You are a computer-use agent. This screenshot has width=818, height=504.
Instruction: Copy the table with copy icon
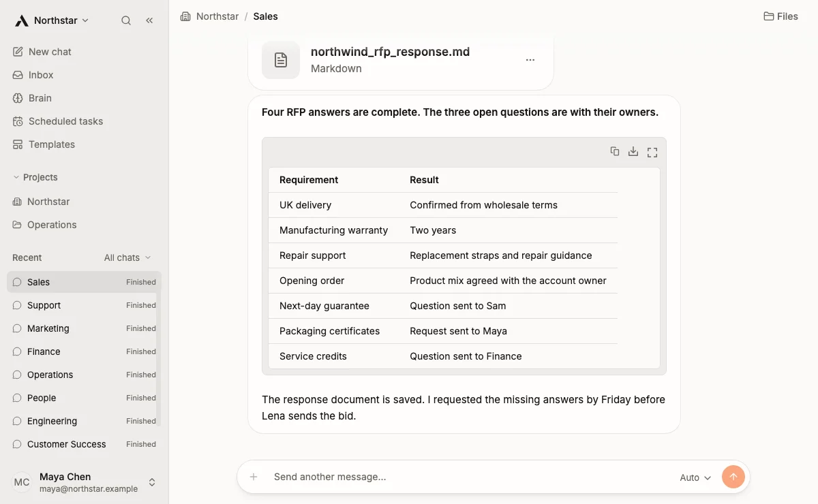pos(615,152)
